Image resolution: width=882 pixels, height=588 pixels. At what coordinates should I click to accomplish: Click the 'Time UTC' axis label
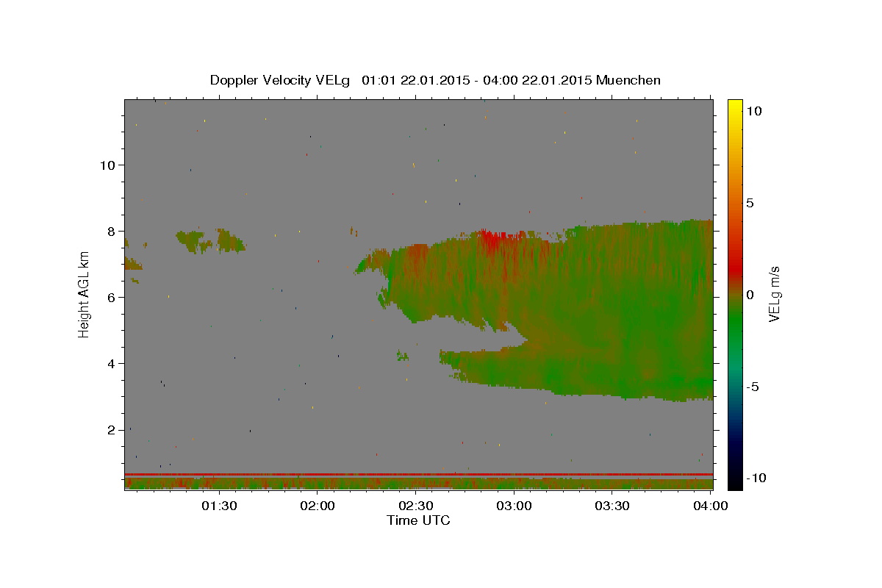point(418,520)
